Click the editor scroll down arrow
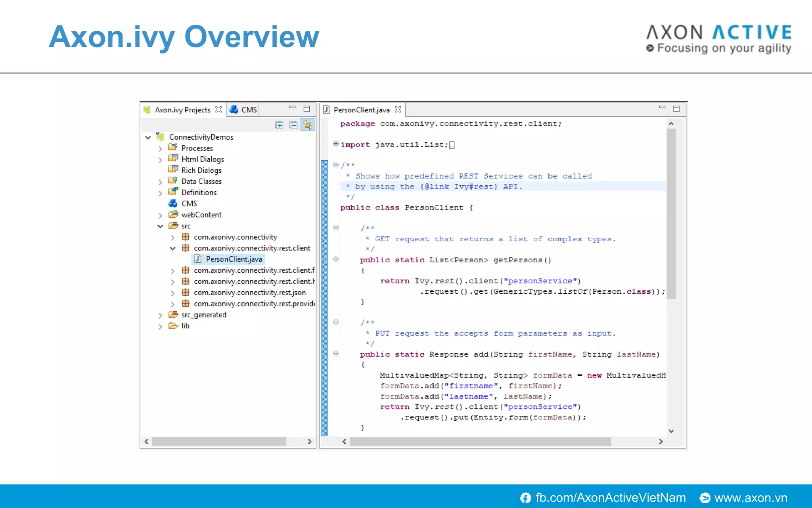This screenshot has width=812, height=508. [671, 431]
